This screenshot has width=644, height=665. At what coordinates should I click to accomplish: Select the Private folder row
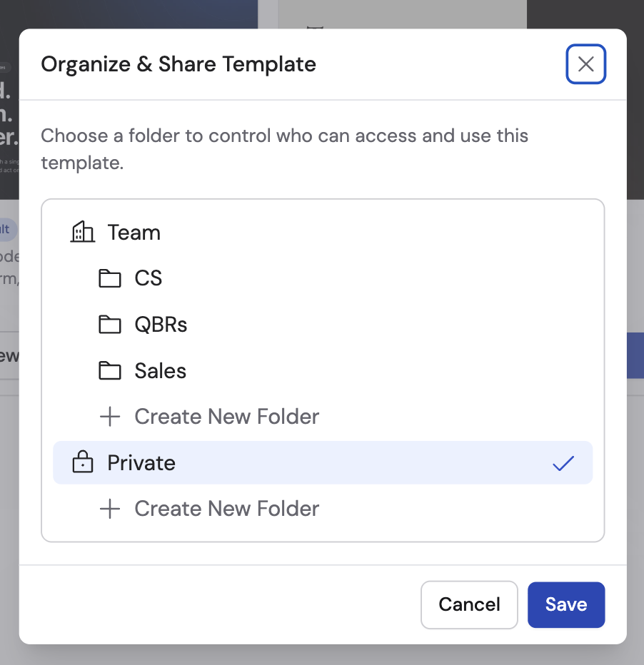323,462
